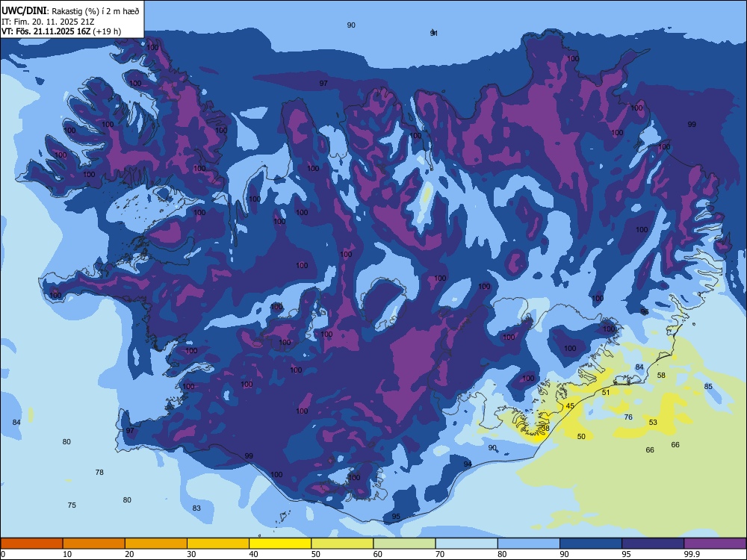Viewport: 747px width, 560px height.
Task: Click the title text 'UWC/DINI: Rakastig (%) í 2 m hæð'
Action: (70, 11)
